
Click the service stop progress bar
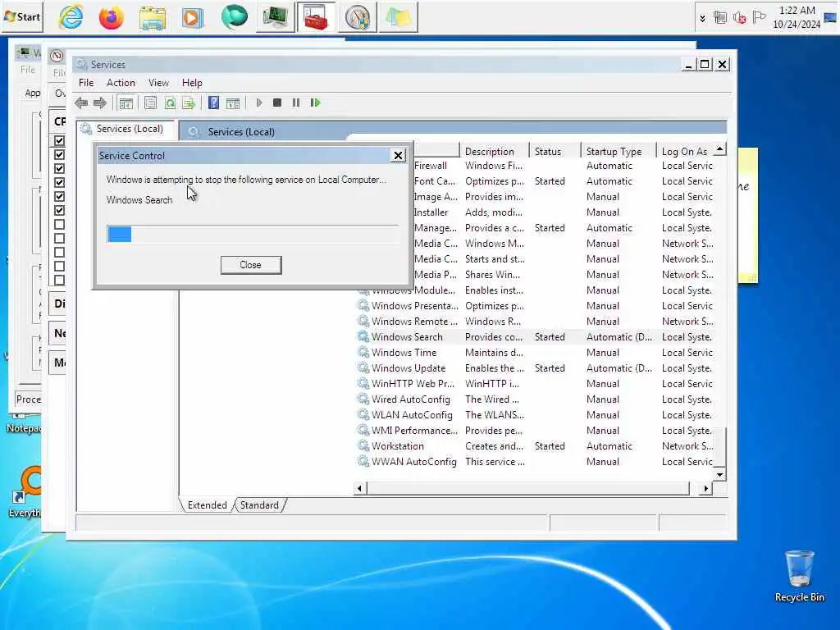pos(253,234)
